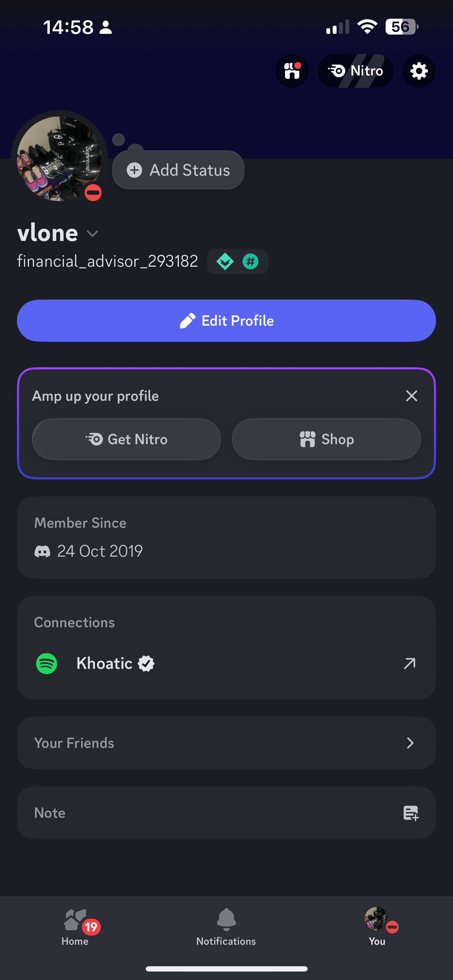Tap the teal diamond profile badge
453x980 pixels.
(x=225, y=262)
